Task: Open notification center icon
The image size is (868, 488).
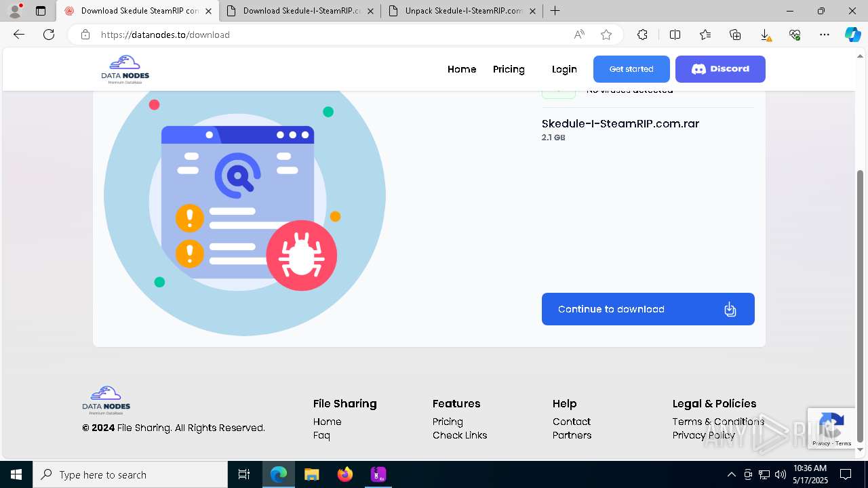Action: click(x=846, y=474)
